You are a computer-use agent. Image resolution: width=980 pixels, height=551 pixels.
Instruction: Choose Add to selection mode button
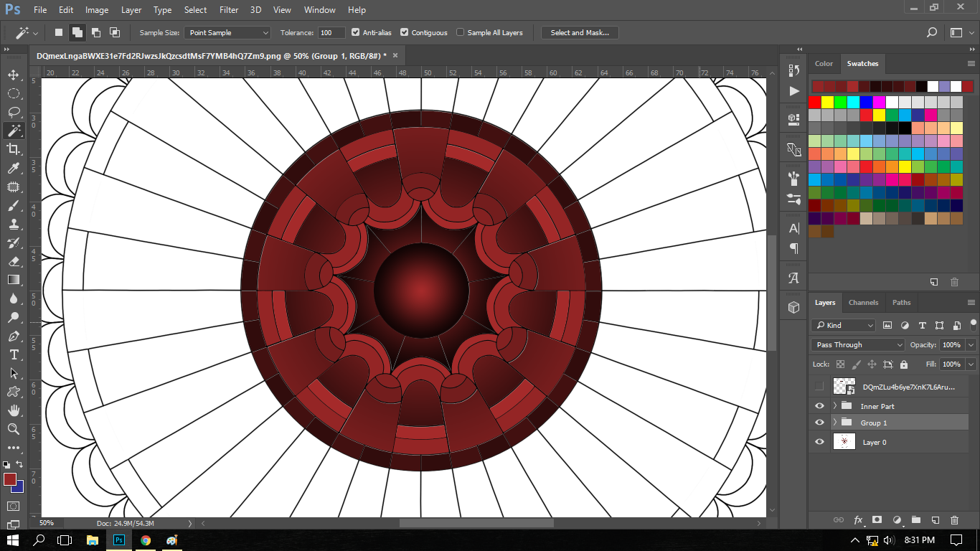click(77, 32)
